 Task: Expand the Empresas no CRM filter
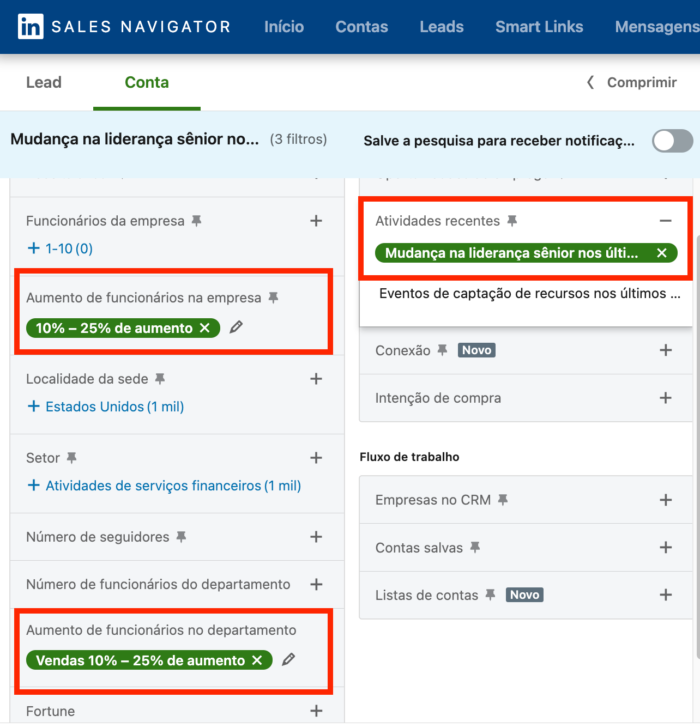coord(665,500)
